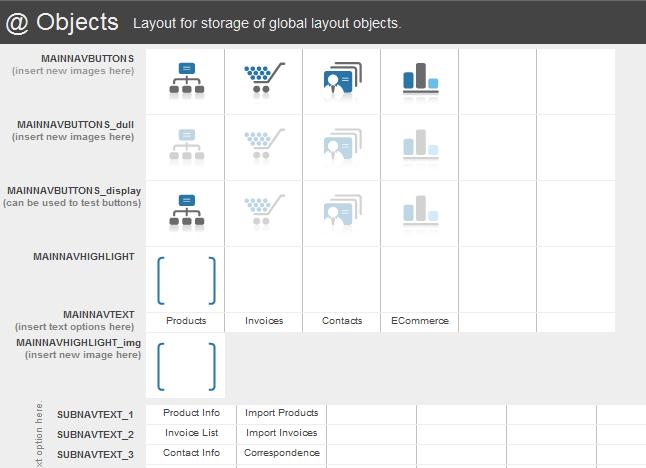Viewport: 646px width, 468px height.
Task: Click the Invoices text field
Action: pyautogui.click(x=264, y=321)
